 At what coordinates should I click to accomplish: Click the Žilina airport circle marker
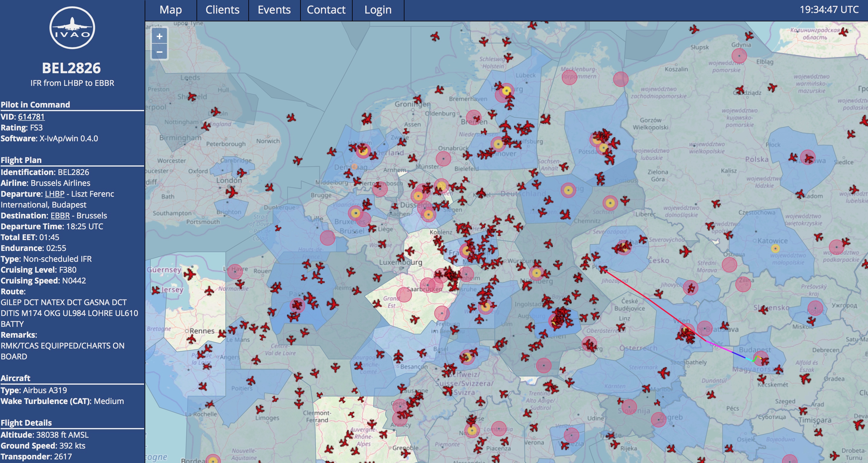point(743,284)
